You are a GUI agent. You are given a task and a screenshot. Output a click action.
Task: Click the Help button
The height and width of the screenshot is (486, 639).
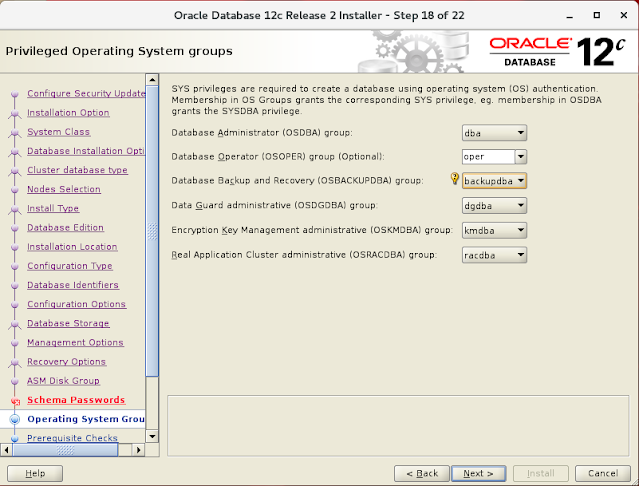(x=35, y=473)
